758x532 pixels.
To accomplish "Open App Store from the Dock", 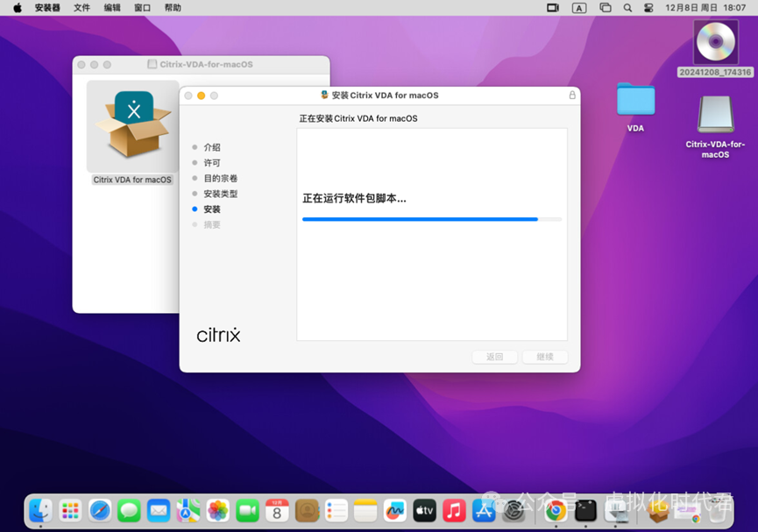I will pyautogui.click(x=484, y=511).
